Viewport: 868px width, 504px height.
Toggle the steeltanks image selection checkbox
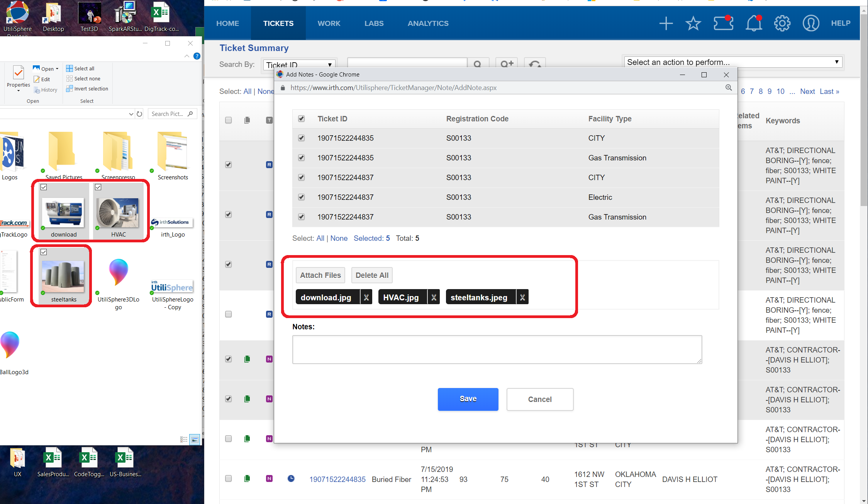[44, 252]
